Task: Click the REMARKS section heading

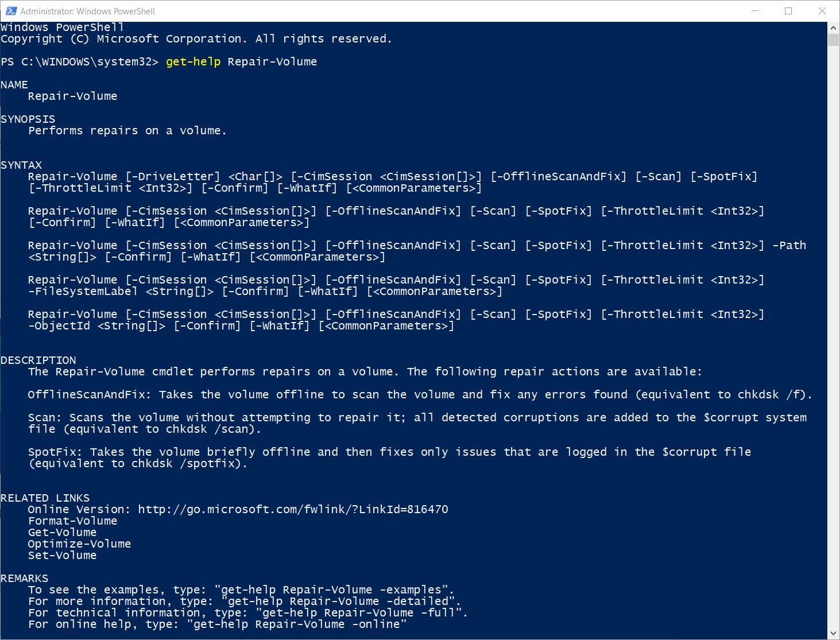Action: point(25,578)
